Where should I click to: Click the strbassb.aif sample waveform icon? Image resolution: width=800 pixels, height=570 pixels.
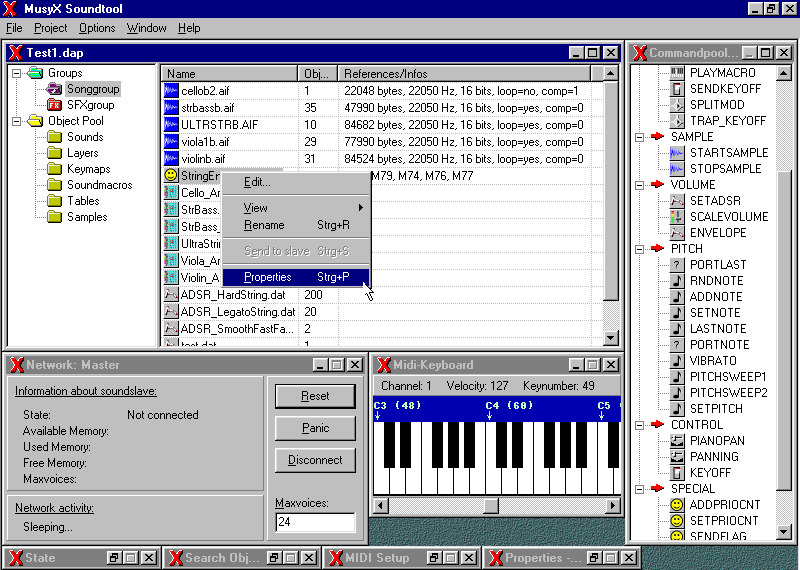click(x=171, y=108)
